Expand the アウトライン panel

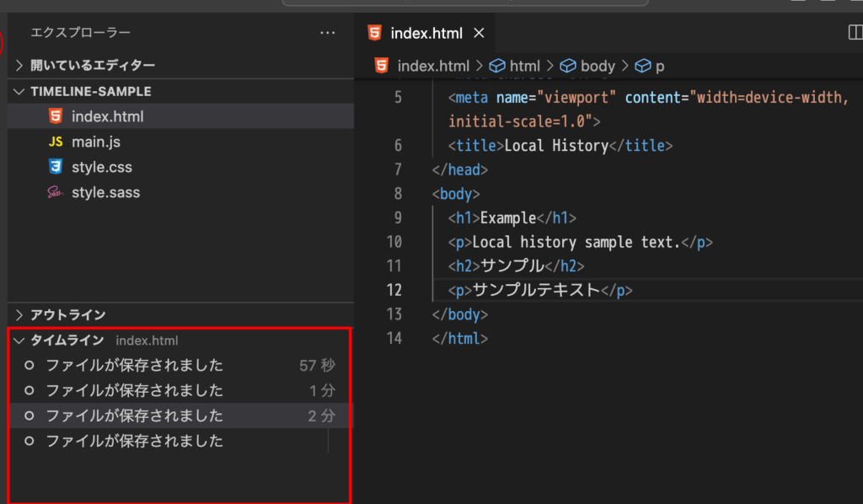(x=19, y=314)
